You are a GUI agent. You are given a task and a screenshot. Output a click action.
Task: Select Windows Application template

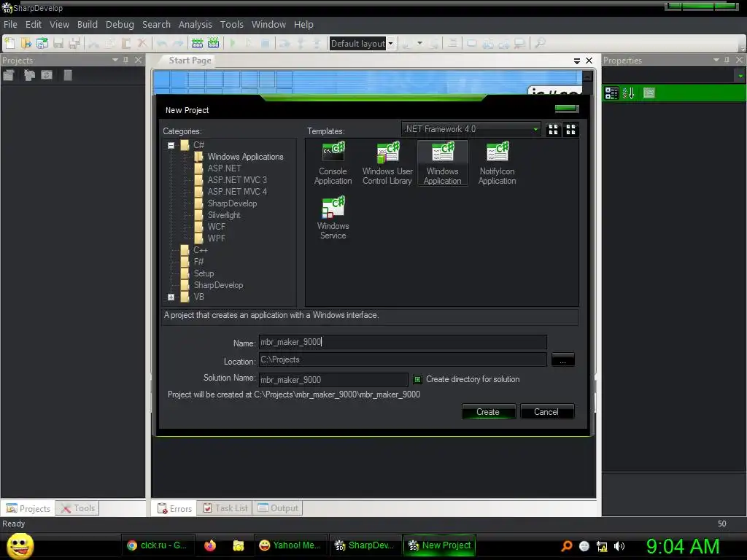[x=443, y=163]
